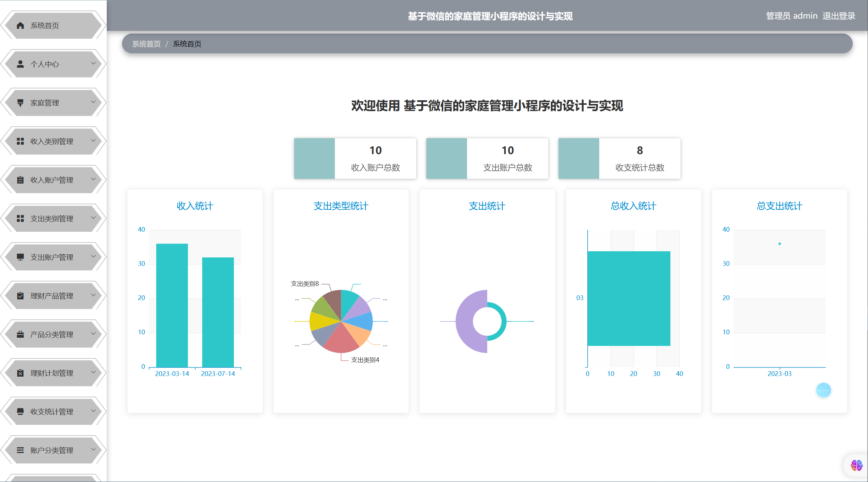This screenshot has height=482, width=868.
Task: Click the 收入账户总数 statistics card
Action: pos(355,158)
